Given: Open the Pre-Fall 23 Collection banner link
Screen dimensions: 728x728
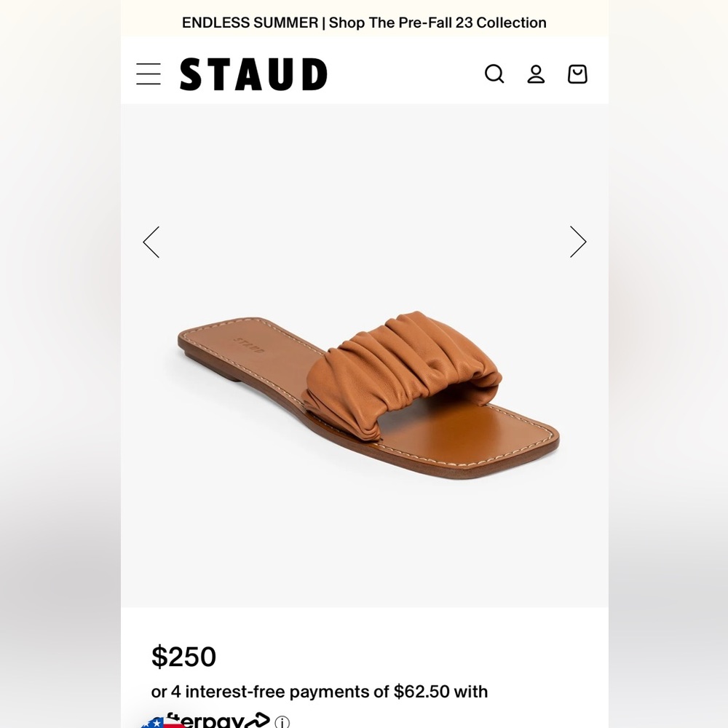Looking at the screenshot, I should pos(364,23).
